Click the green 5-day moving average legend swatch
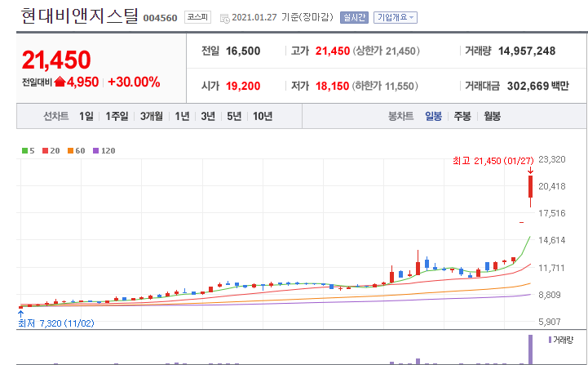The height and width of the screenshot is (365, 588). pyautogui.click(x=24, y=150)
